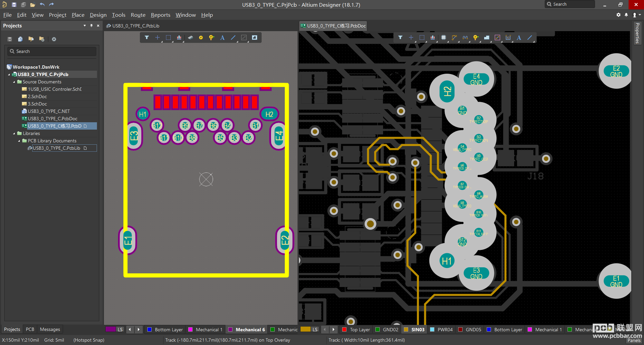644x345 pixels.
Task: Toggle the LS layer set button in PcbLib
Action: [120, 330]
